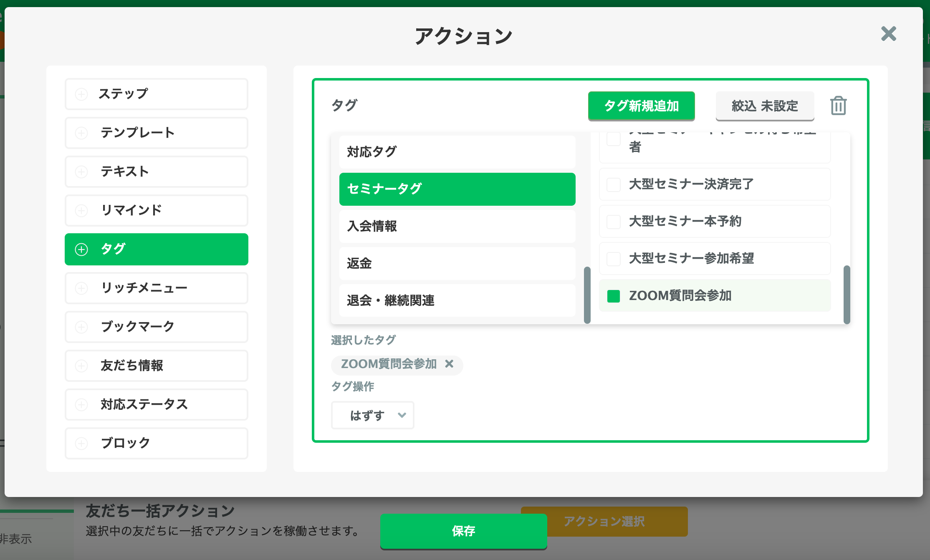
Task: Expand the ステップ action with its plus icon
Action: pyautogui.click(x=81, y=94)
